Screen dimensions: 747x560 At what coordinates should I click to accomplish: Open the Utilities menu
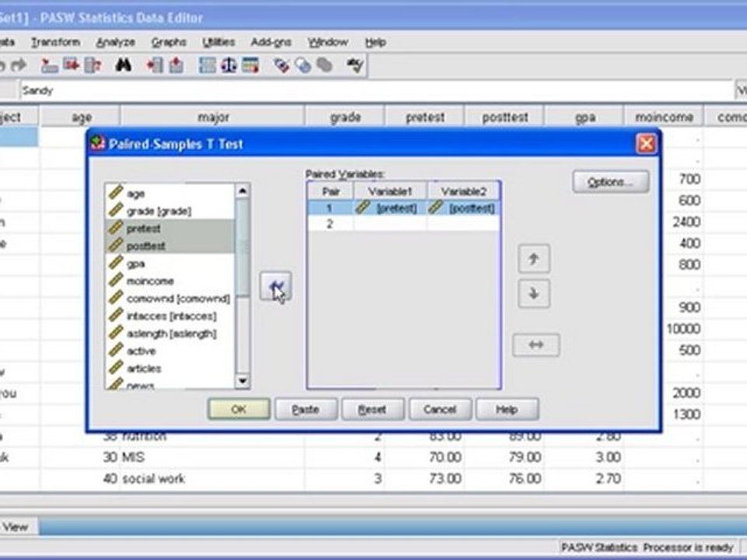click(219, 42)
